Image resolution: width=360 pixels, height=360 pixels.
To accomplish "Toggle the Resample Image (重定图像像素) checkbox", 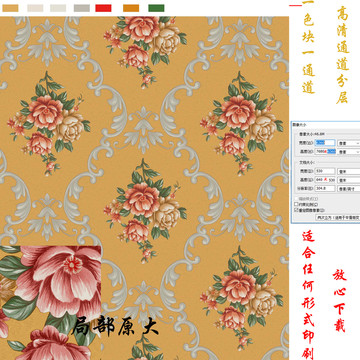I will [x=296, y=210].
